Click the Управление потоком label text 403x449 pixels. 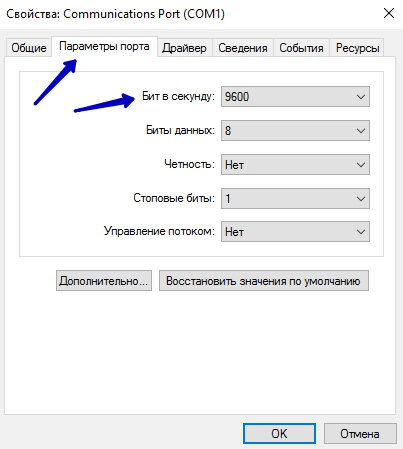tap(159, 231)
